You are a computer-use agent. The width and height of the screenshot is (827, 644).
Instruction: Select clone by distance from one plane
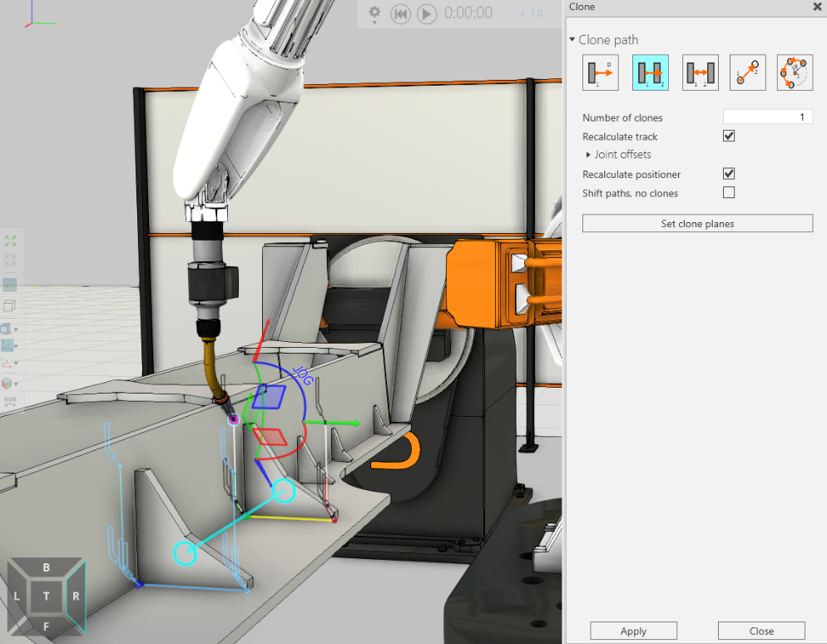pyautogui.click(x=600, y=72)
